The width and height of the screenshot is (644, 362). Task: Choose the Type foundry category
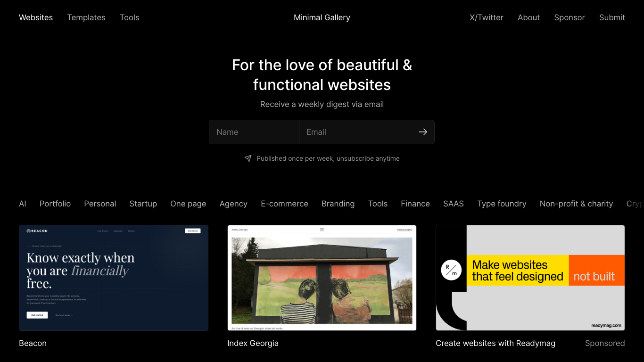(502, 204)
